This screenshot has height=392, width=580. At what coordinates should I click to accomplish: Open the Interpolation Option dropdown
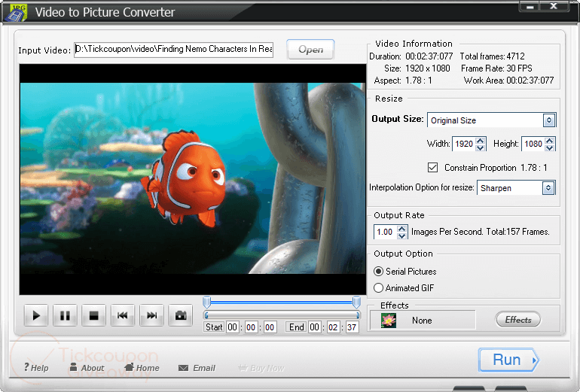pyautogui.click(x=548, y=187)
